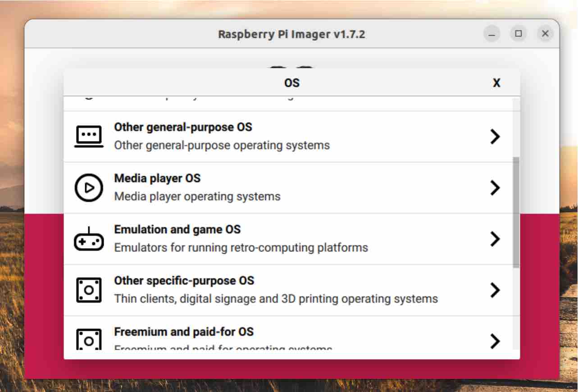Click the play circle icon for Media player OS

coord(89,187)
